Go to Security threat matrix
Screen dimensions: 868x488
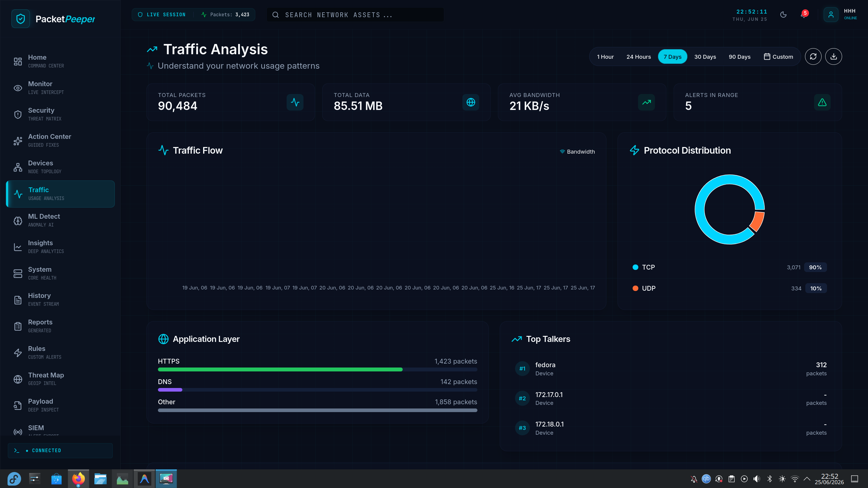pyautogui.click(x=60, y=114)
